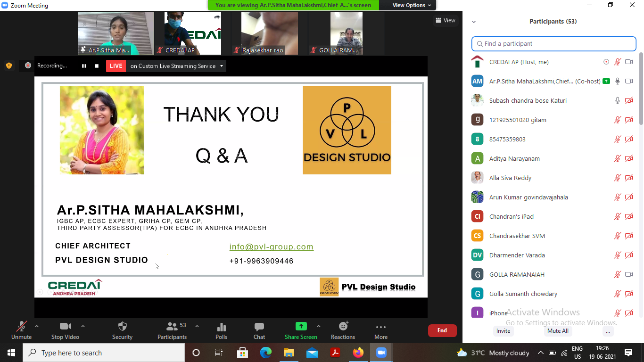644x362 pixels.
Task: Open the Adobe Acrobat taskbar icon
Action: point(335,353)
